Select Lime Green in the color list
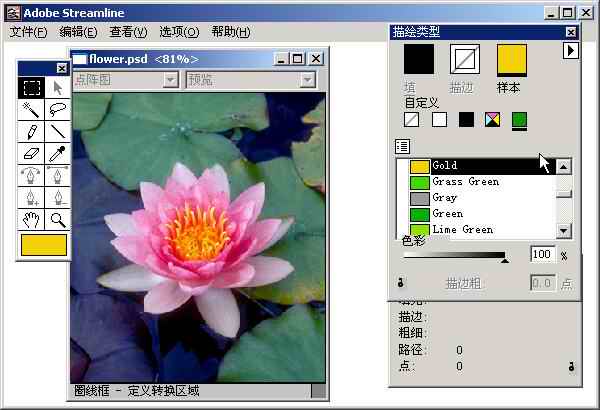The width and height of the screenshot is (600, 410). [x=476, y=230]
